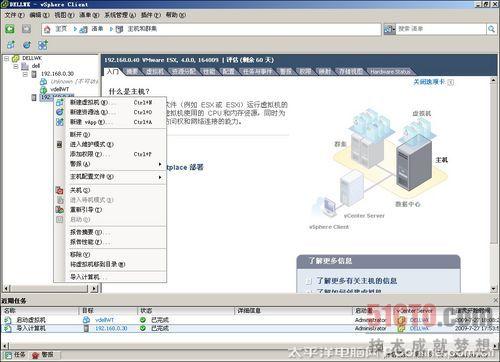Open the learn more about hosts link

tap(356, 281)
